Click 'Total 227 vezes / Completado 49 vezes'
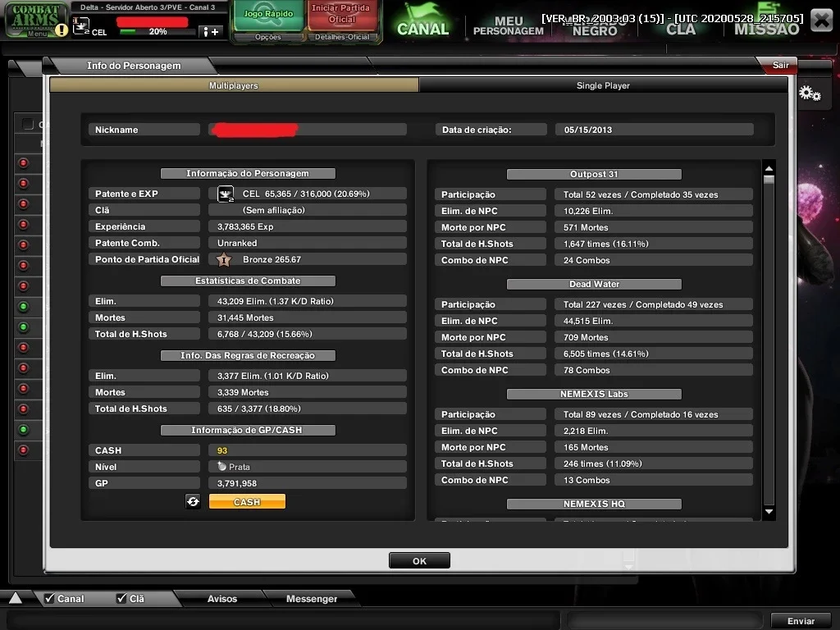The height and width of the screenshot is (630, 840). tap(643, 304)
